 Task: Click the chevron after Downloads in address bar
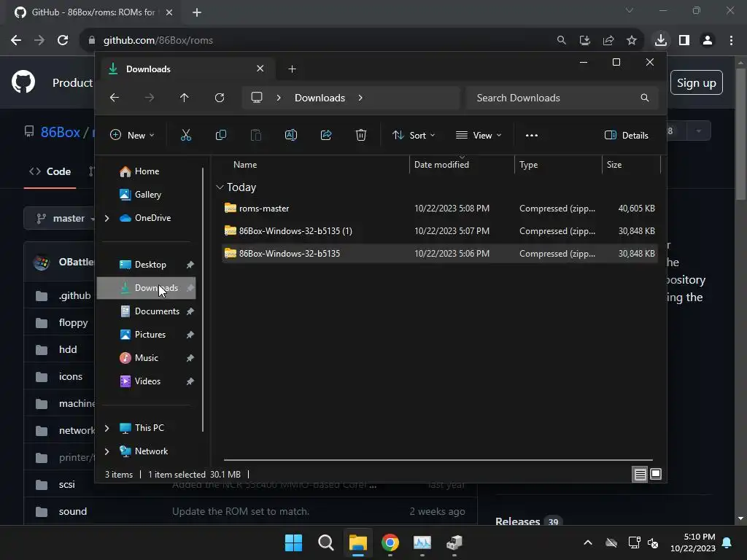tap(360, 98)
